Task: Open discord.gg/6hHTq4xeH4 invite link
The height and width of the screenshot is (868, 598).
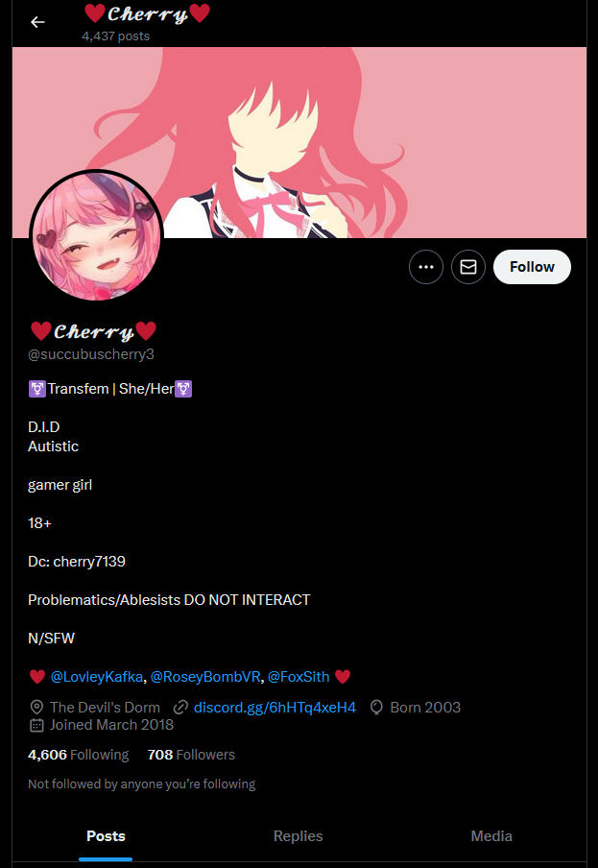Action: click(275, 708)
